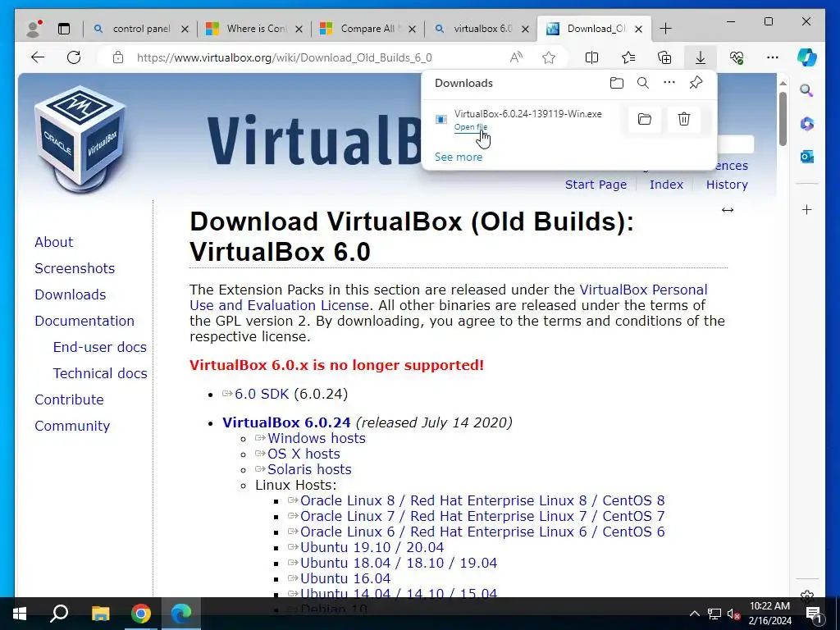This screenshot has width=840, height=630.
Task: Open the tab actions menu icon
Action: 64,29
